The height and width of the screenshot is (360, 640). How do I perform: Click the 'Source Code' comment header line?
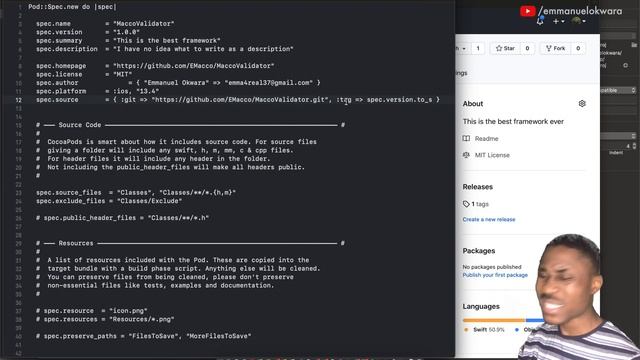pyautogui.click(x=190, y=125)
